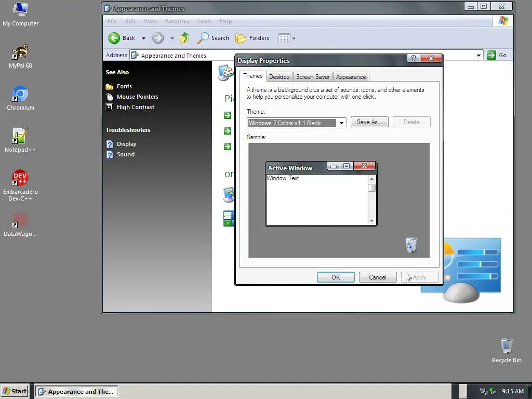Open the Edit menu
The width and height of the screenshot is (532, 399).
pyautogui.click(x=130, y=21)
